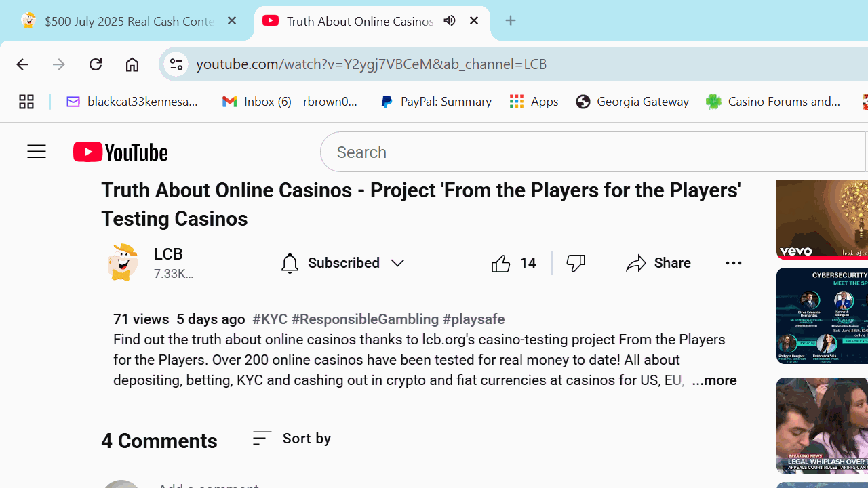This screenshot has height=488, width=868.
Task: Click the YouTube home logo
Action: click(120, 152)
